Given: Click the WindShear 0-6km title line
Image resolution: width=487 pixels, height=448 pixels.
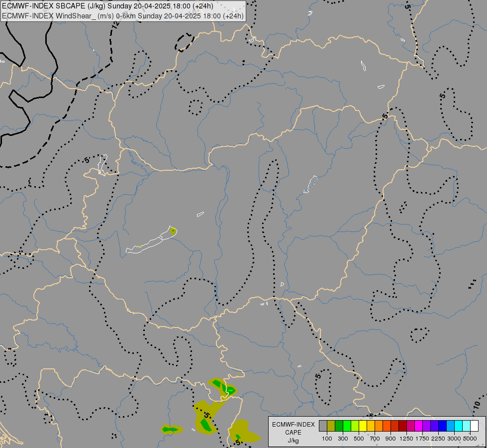Looking at the screenshot, I should click(x=123, y=16).
